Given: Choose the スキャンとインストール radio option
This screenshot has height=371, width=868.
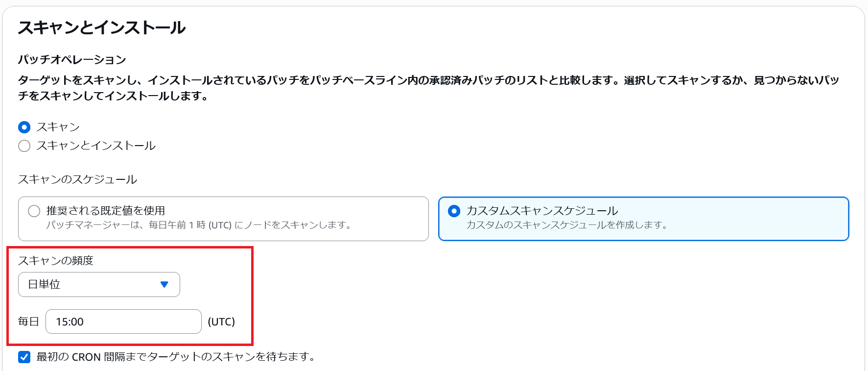Looking at the screenshot, I should (x=24, y=146).
